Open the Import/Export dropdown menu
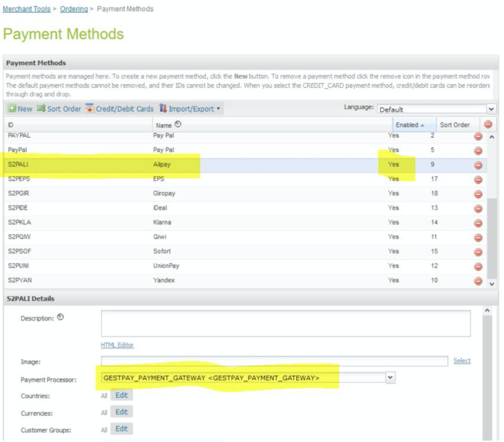504x442 pixels. click(x=189, y=109)
